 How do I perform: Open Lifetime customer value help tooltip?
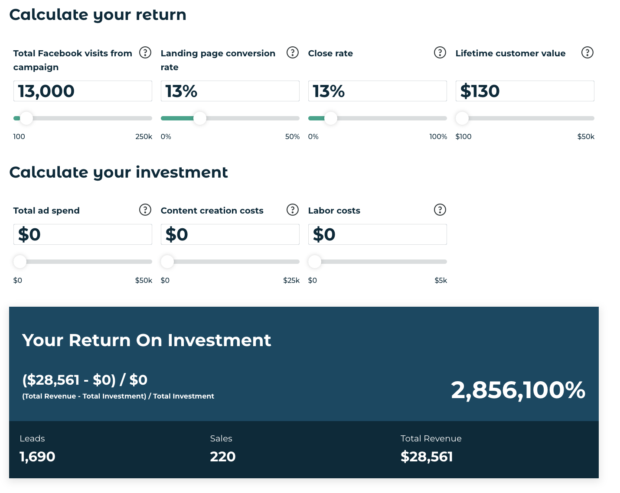point(587,53)
